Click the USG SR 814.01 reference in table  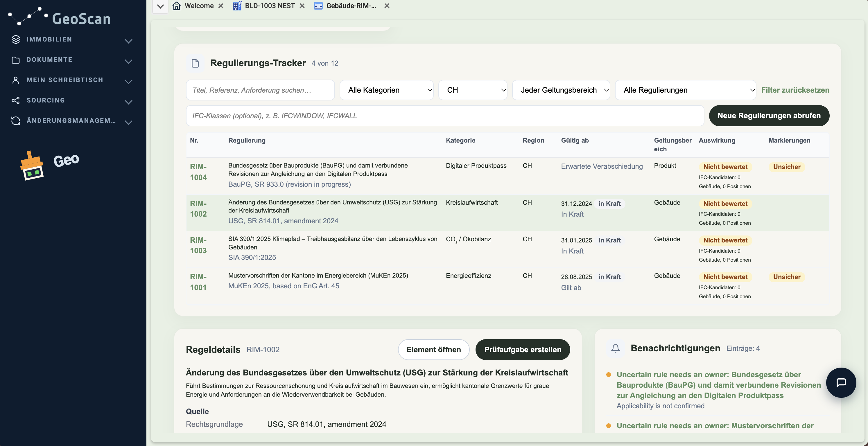click(283, 221)
